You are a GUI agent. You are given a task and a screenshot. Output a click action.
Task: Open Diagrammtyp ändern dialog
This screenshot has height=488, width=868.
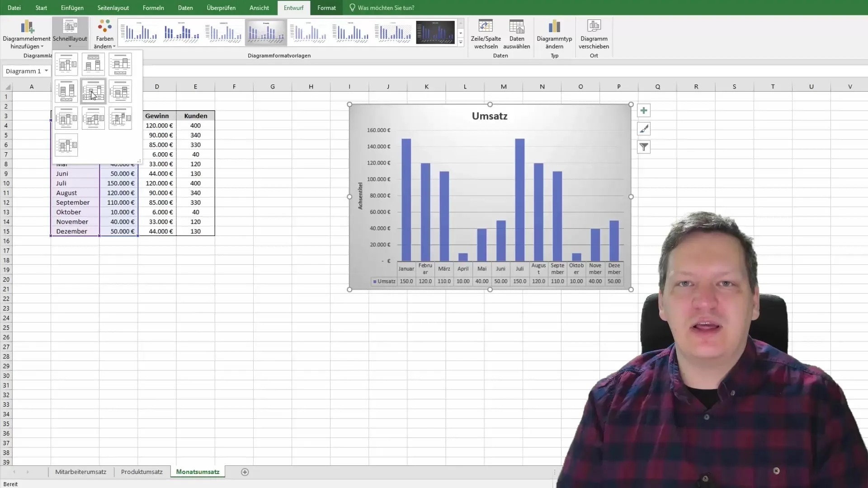554,34
